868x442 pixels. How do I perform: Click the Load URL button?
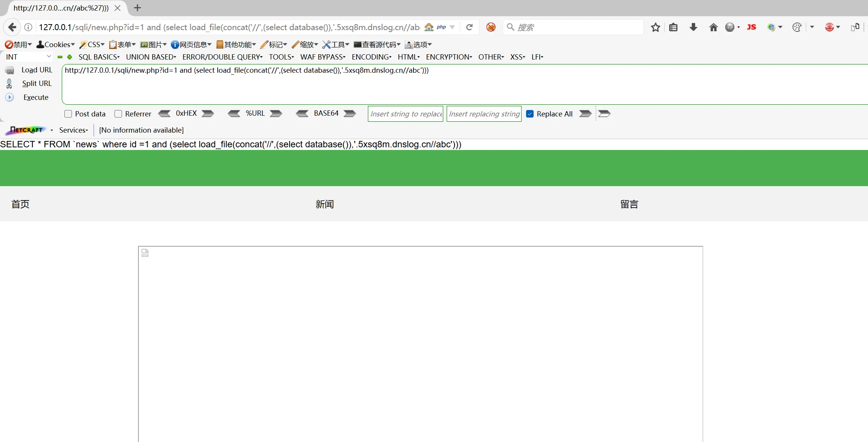tap(37, 70)
